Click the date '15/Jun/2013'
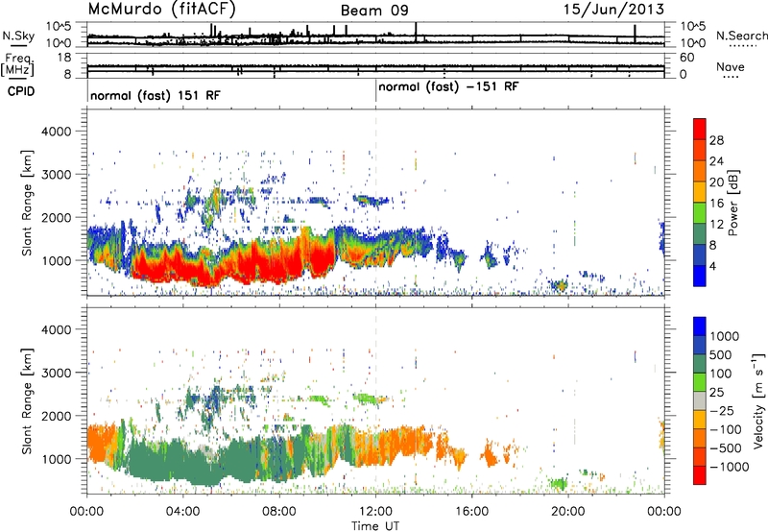Screen dimensions: 768x532 613,10
